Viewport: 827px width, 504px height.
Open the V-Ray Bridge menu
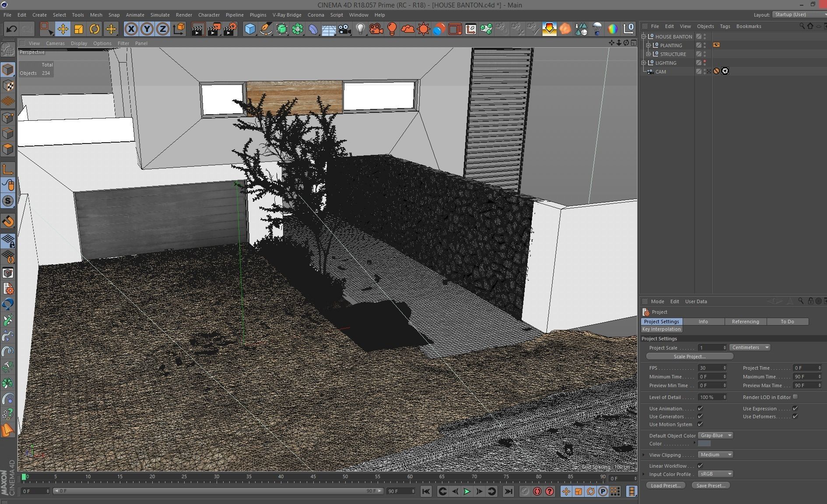click(287, 15)
